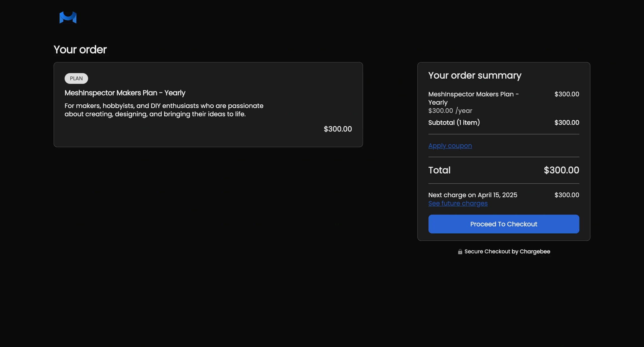Click the MeshInspector Makers Plan name in the summary

point(473,98)
